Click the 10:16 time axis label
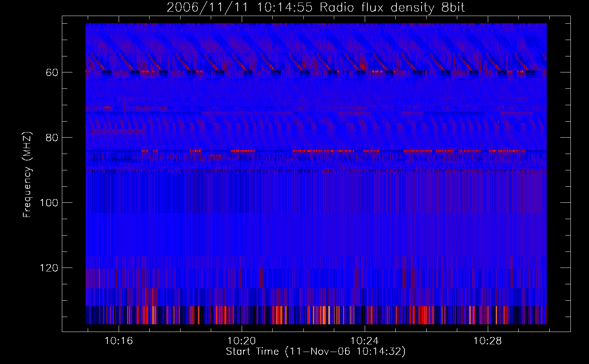This screenshot has height=364, width=589. coord(119,341)
